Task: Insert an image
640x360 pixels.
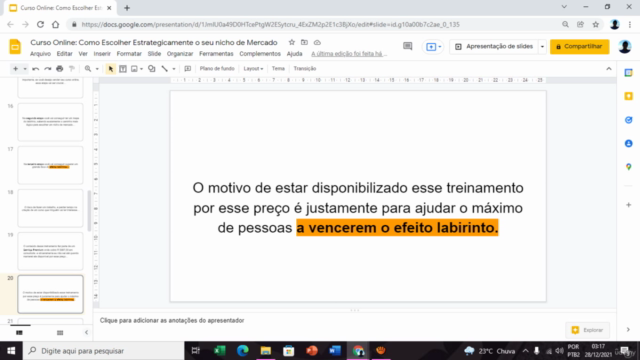Action: (x=134, y=69)
